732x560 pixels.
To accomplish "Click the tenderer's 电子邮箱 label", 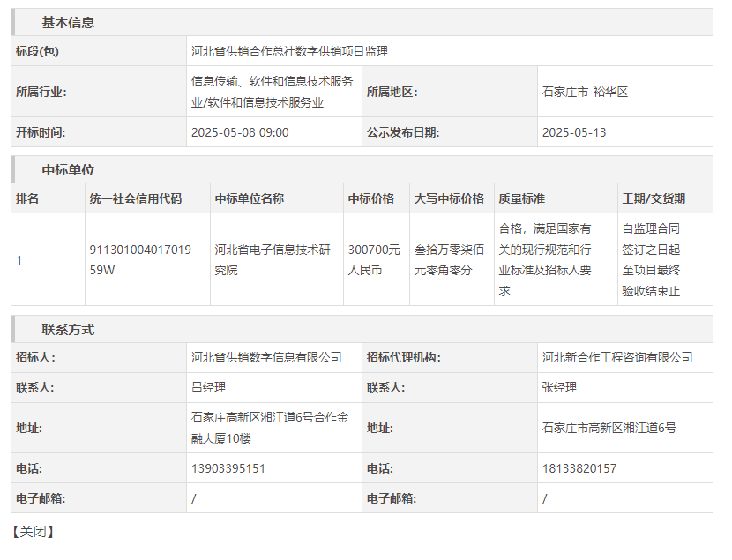I will [x=41, y=498].
